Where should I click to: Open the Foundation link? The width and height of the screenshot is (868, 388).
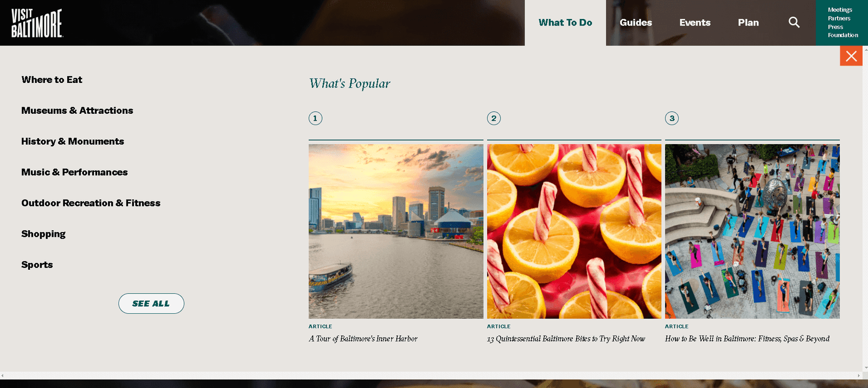pos(843,35)
